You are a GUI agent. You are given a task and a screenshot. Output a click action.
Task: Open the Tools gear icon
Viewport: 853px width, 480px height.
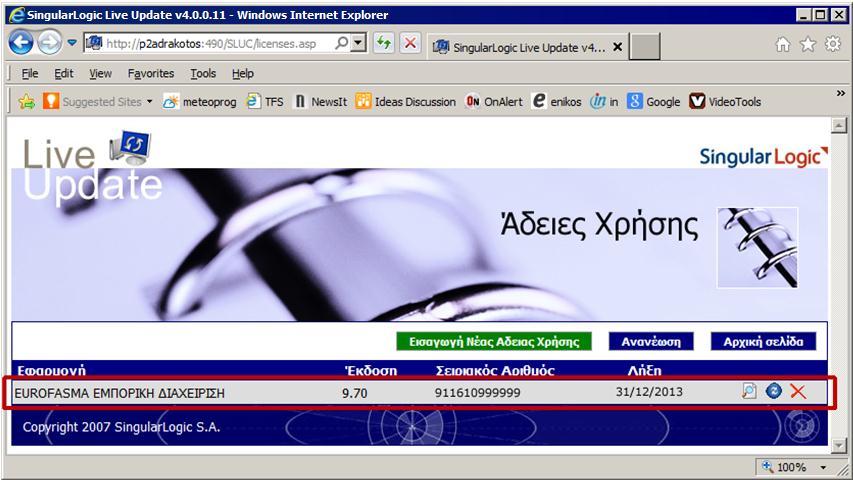833,44
